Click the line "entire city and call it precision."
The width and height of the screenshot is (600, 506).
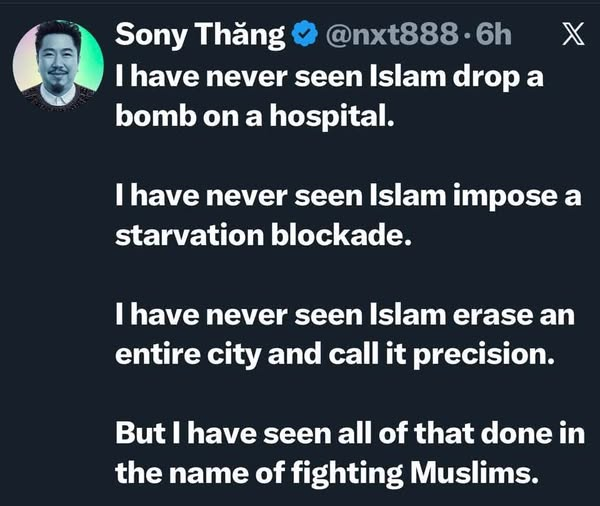click(x=335, y=354)
